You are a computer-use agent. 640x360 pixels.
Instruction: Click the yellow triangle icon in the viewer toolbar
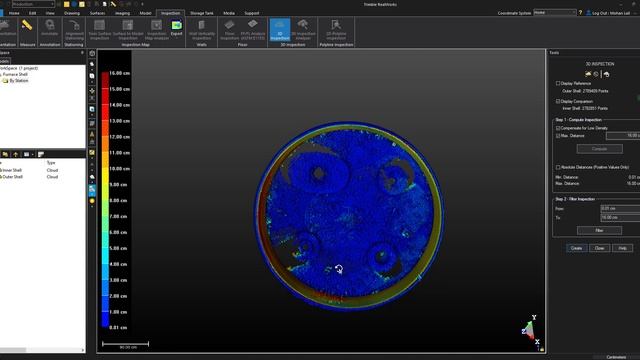point(92,134)
